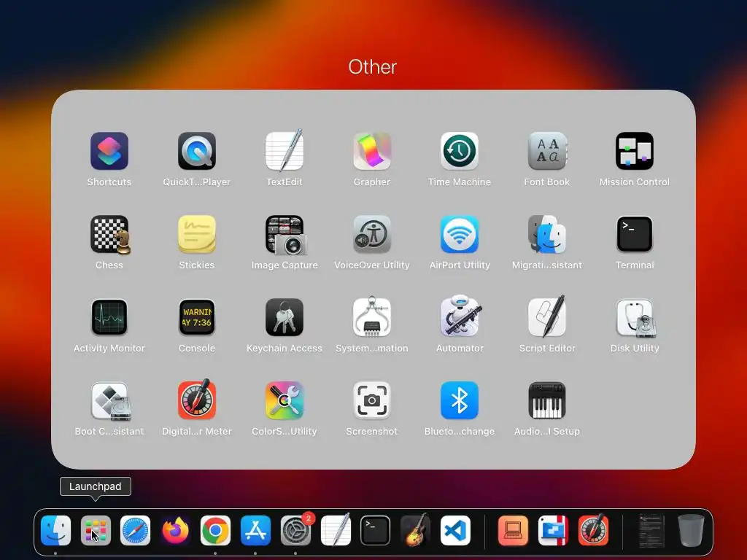This screenshot has width=747, height=560.
Task: Open Boot Camp Assistant
Action: [x=109, y=401]
